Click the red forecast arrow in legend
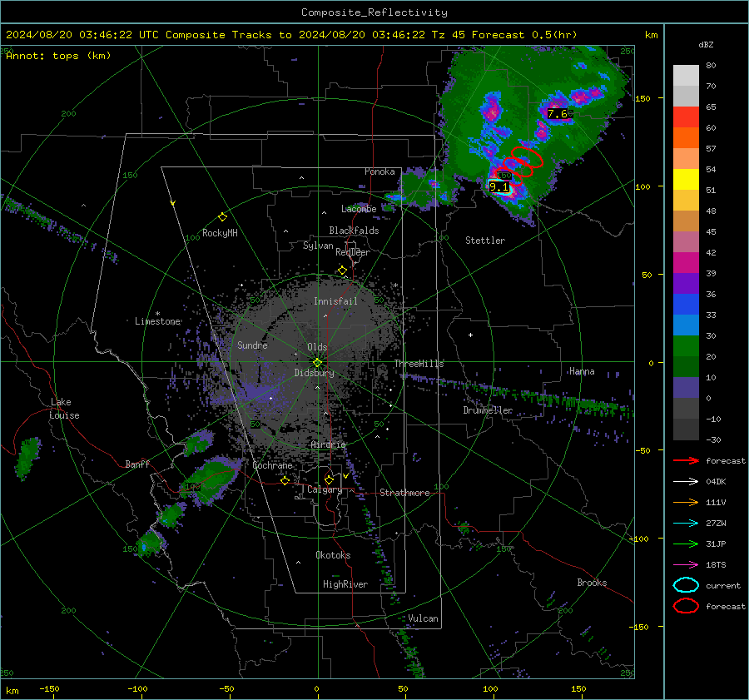Image resolution: width=749 pixels, height=700 pixels. (686, 460)
